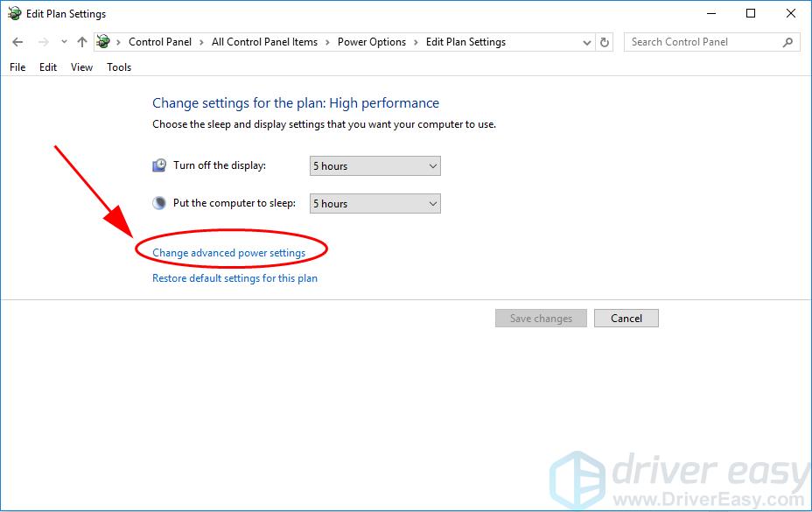Open Put the computer to sleep dropdown
Viewport: 812px width, 512px height.
(374, 204)
